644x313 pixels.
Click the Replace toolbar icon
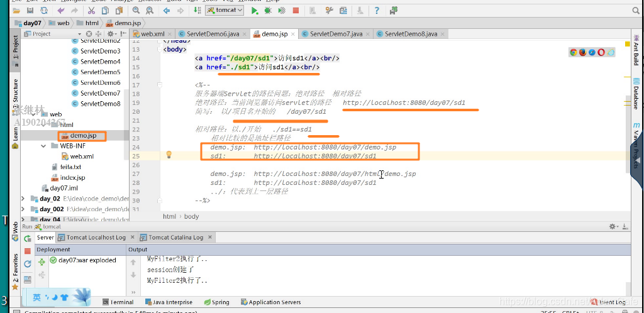(x=150, y=10)
